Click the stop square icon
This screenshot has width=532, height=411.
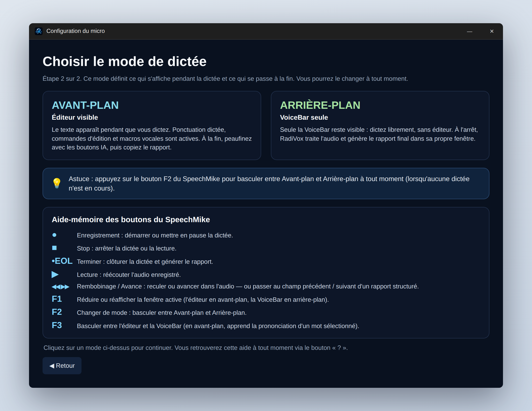[x=54, y=248]
